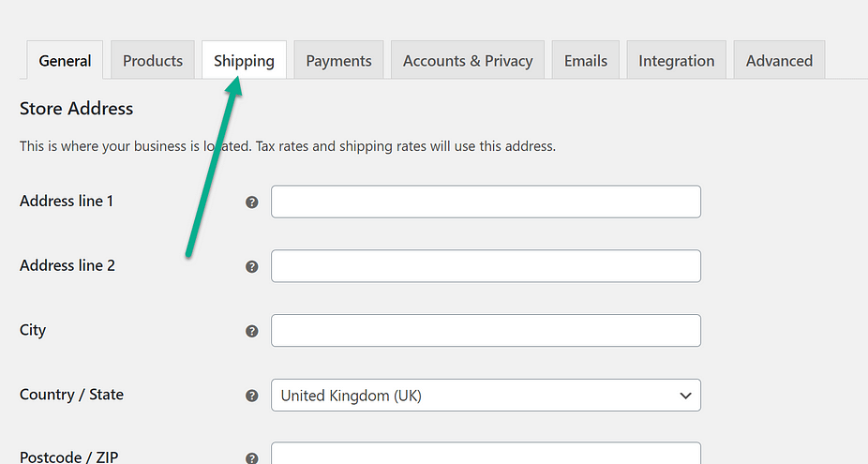Open the Products tab
The image size is (868, 464).
pos(153,61)
